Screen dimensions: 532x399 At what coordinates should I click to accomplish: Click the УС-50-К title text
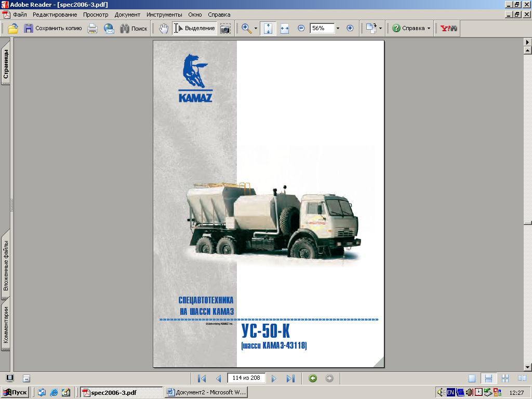pos(265,331)
